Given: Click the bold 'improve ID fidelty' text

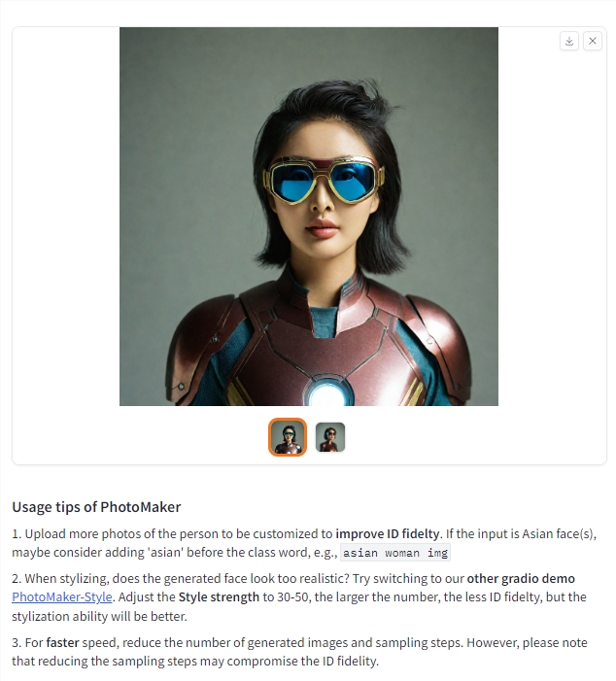Looking at the screenshot, I should pyautogui.click(x=388, y=533).
